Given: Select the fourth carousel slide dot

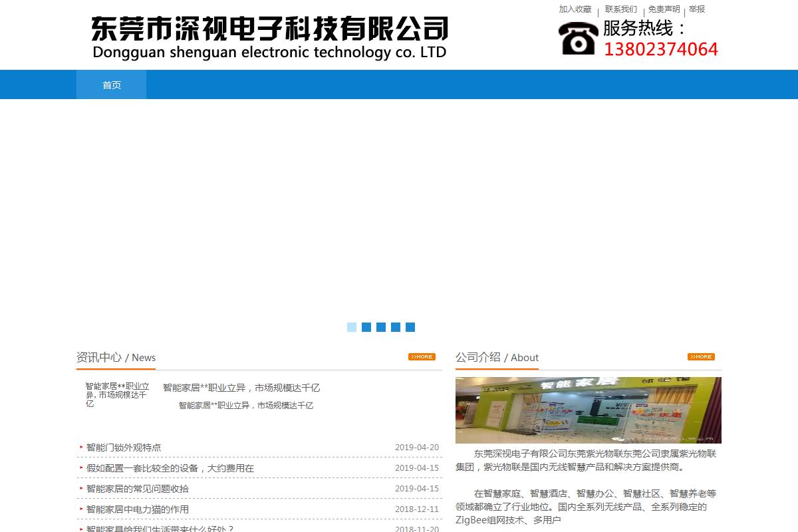Looking at the screenshot, I should point(396,327).
